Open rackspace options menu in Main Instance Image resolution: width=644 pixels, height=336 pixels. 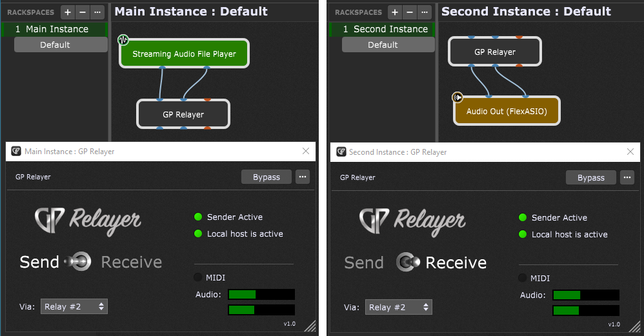coord(97,12)
